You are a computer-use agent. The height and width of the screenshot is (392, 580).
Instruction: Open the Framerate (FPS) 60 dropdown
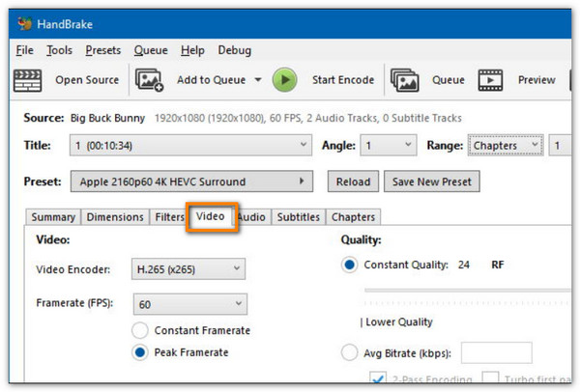coord(190,304)
